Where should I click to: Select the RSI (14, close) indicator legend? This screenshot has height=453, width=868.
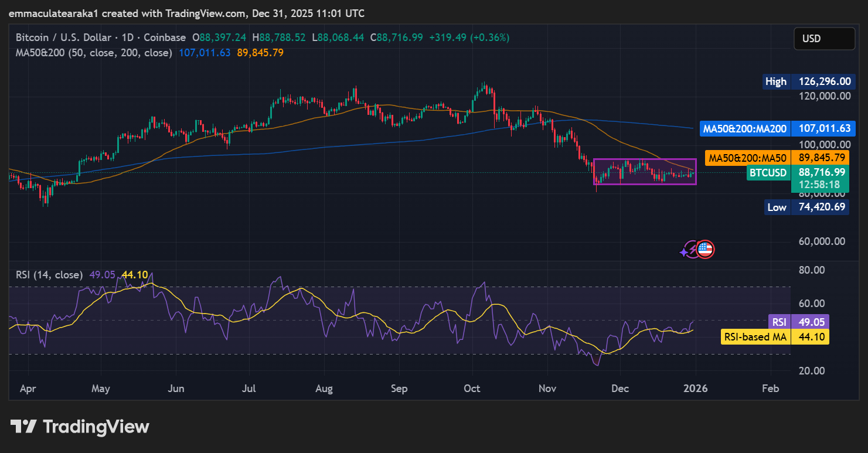tap(48, 274)
